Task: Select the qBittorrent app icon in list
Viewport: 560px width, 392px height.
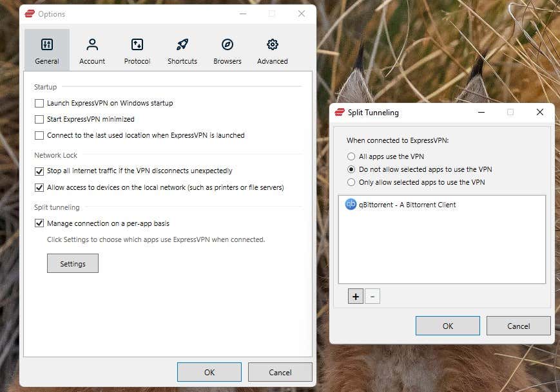Action: (351, 205)
